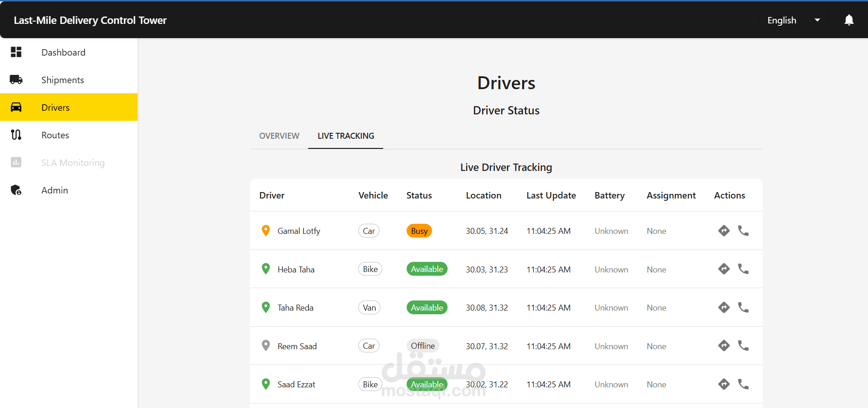Screen dimensions: 868x408
Task: Click the Battery column header
Action: tap(609, 195)
